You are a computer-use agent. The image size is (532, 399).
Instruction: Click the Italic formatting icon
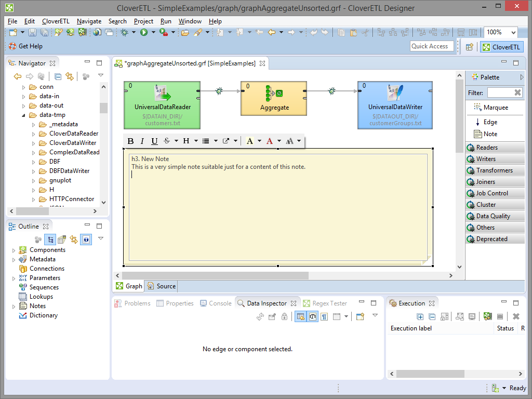(142, 141)
